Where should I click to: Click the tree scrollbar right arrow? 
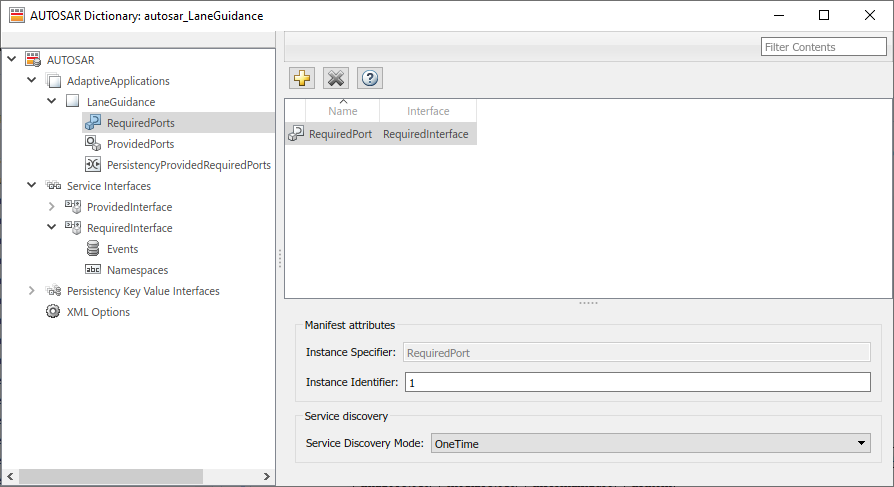coord(266,476)
